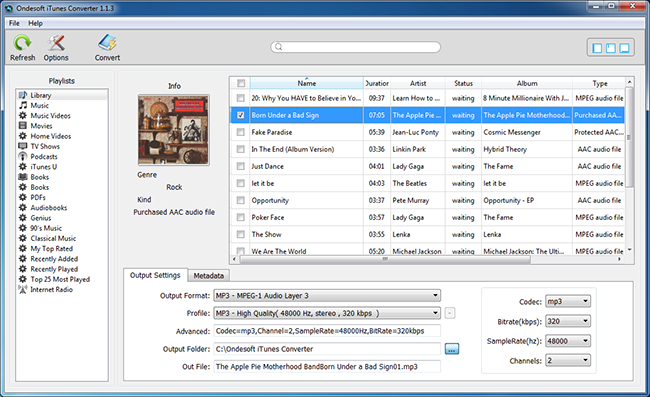
Task: Check the Opportunity track checkbox
Action: [240, 200]
